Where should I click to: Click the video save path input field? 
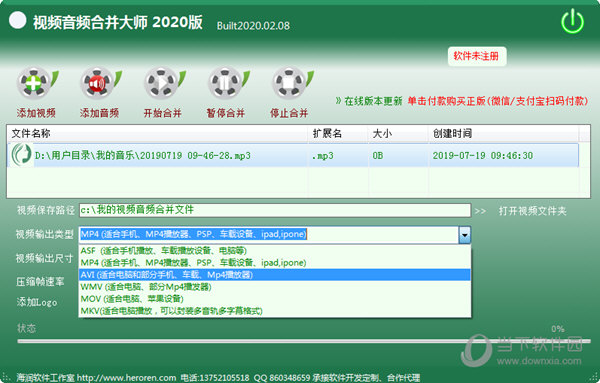click(x=275, y=210)
